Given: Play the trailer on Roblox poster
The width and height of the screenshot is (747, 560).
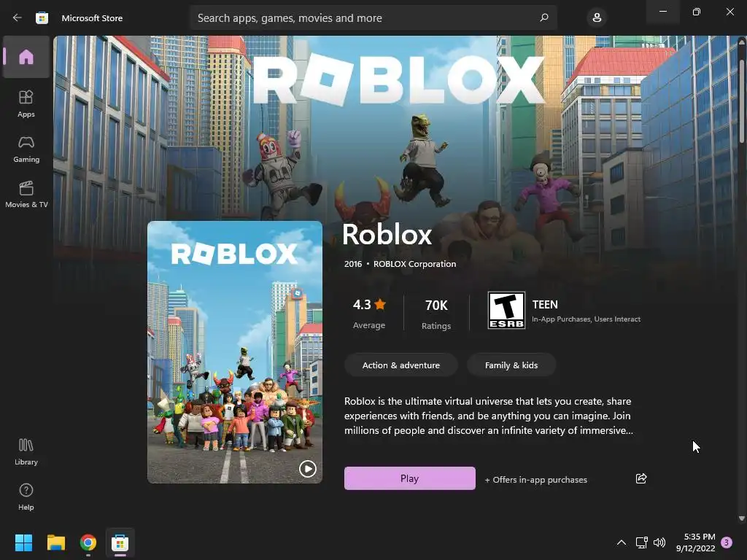Looking at the screenshot, I should (x=308, y=469).
